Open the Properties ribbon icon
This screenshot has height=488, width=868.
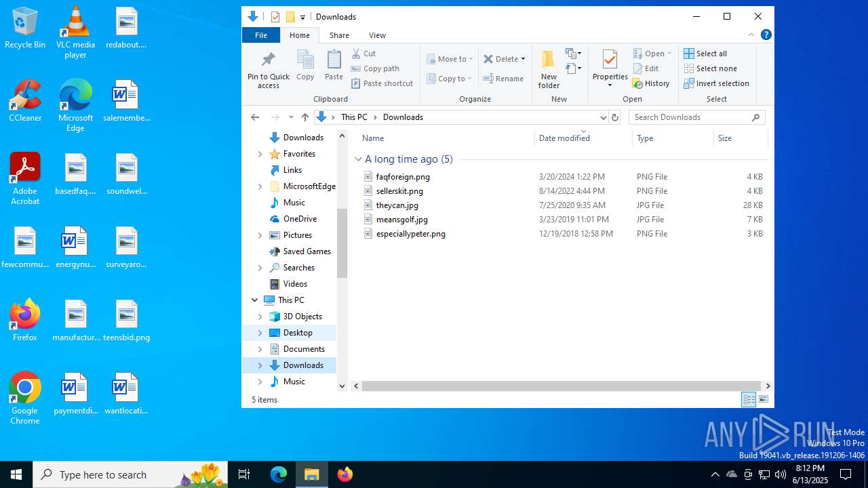610,60
